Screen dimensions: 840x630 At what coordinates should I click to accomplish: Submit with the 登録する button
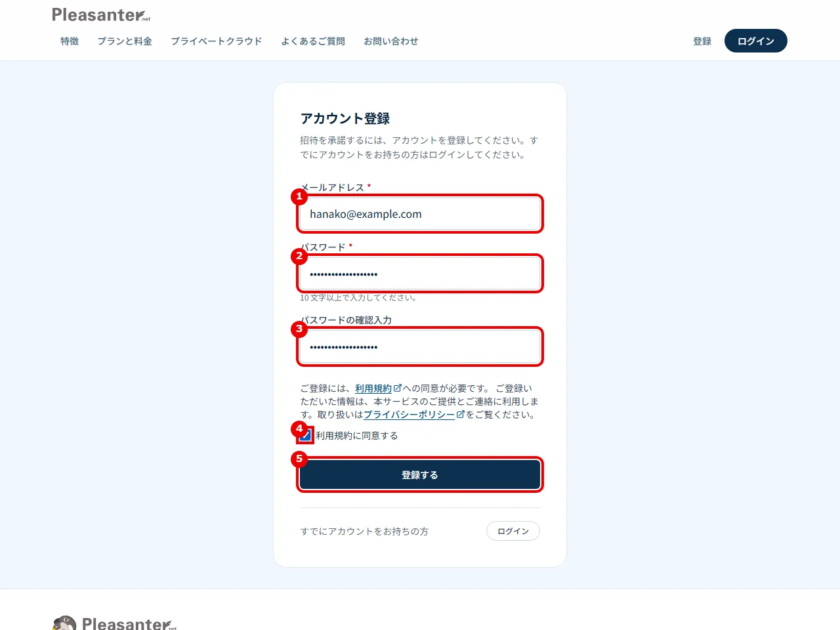pos(420,474)
